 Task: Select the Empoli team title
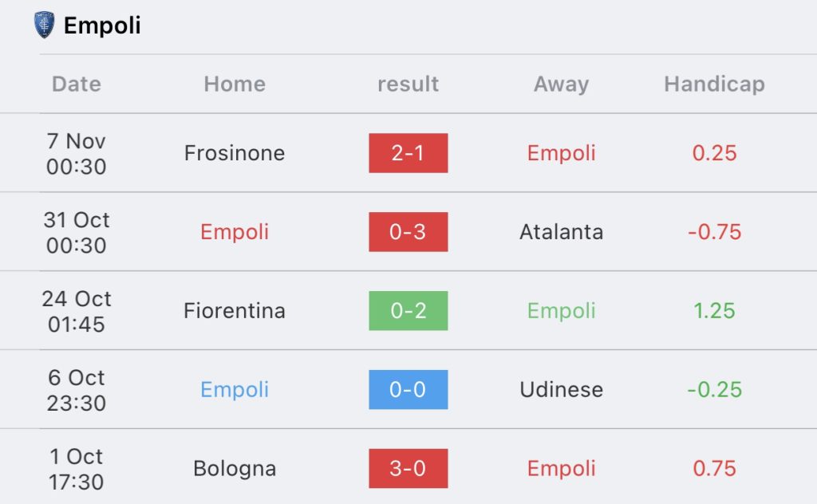coord(102,26)
